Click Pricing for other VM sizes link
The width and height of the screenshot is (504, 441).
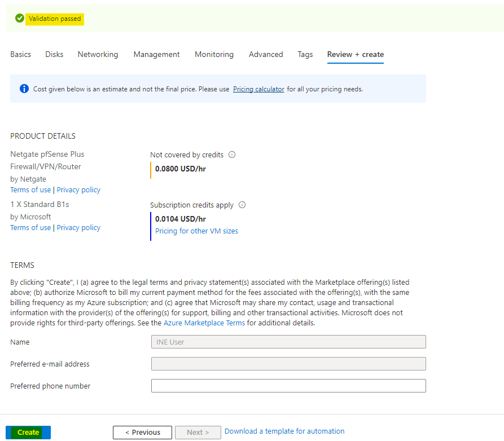pyautogui.click(x=196, y=231)
